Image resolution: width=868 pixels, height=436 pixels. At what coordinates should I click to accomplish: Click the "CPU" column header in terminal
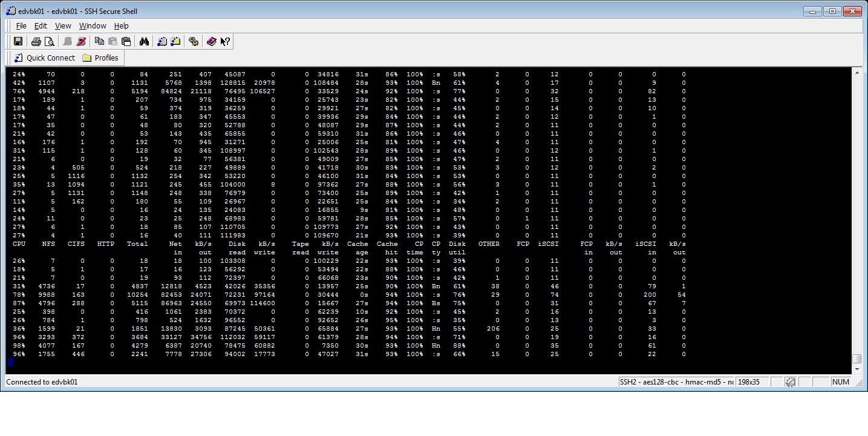pyautogui.click(x=19, y=244)
